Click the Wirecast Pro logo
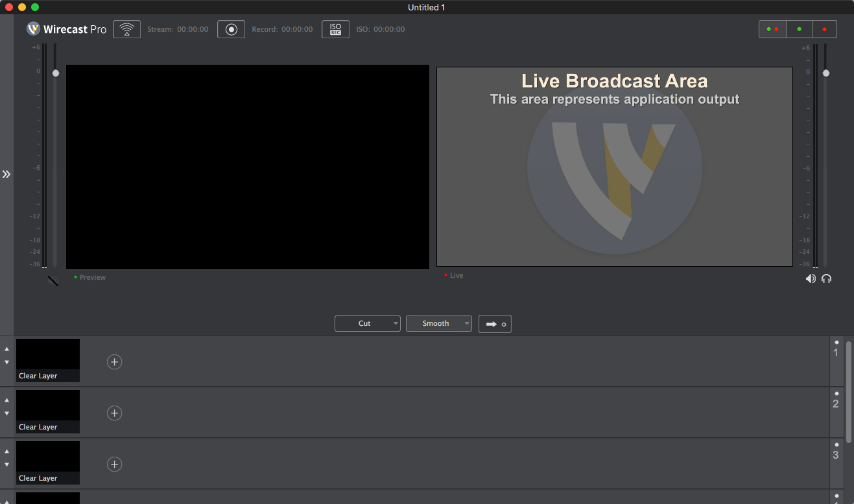Screen dimensions: 854x504 (67, 29)
